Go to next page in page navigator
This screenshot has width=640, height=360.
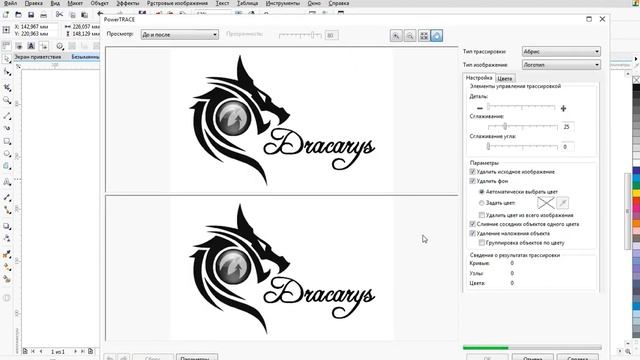[76, 351]
